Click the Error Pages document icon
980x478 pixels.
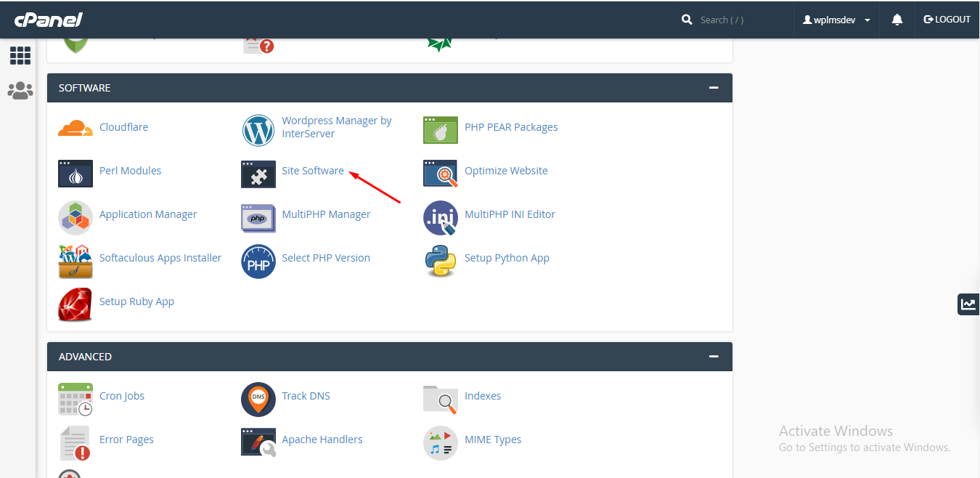point(75,443)
